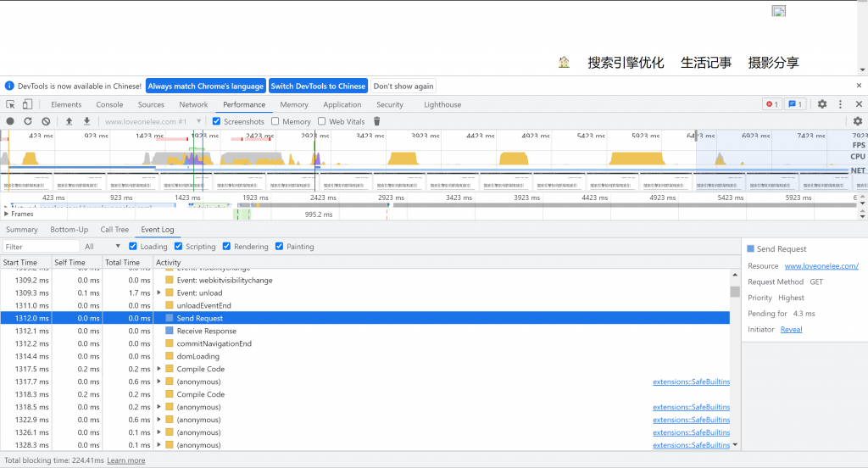Expand the (anonymous) row at 1318.5 ms
Image resolution: width=868 pixels, height=468 pixels.
[159, 407]
